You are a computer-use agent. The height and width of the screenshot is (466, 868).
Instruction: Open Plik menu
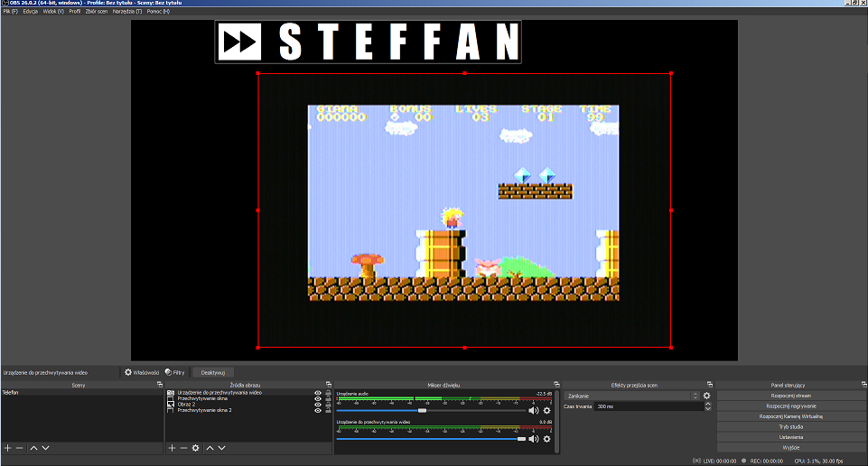pos(10,11)
